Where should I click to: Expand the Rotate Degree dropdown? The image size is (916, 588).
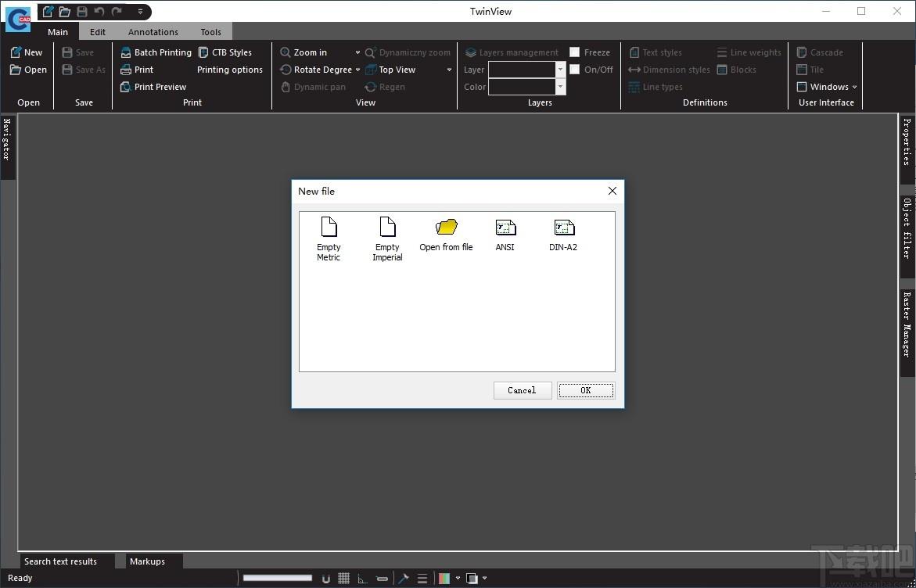(x=357, y=70)
